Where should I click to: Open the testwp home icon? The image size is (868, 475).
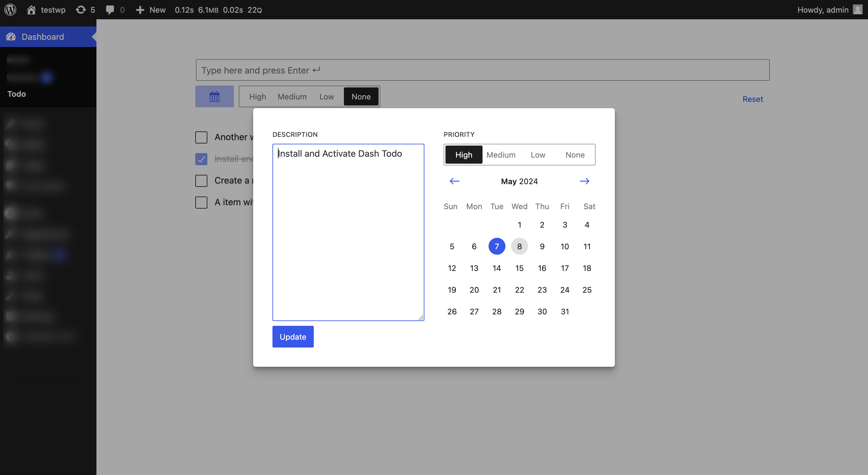coord(31,9)
